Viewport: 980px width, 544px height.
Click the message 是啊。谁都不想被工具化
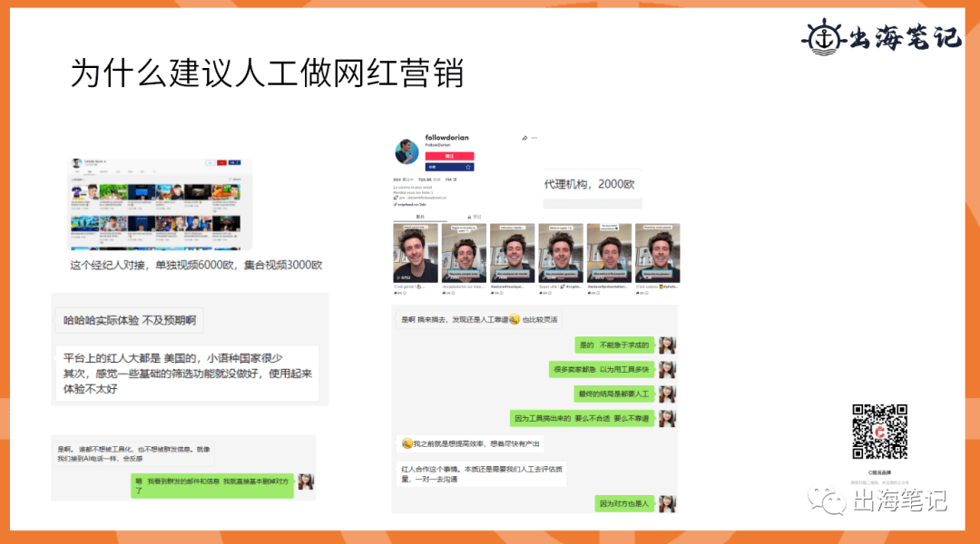[x=133, y=453]
